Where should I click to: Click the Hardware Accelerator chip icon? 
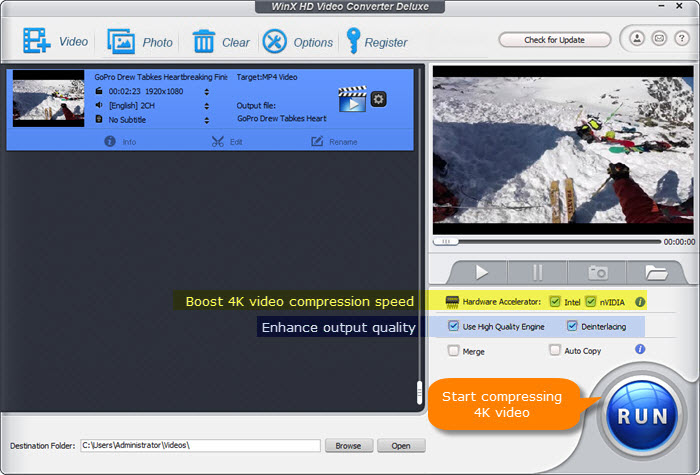tap(452, 302)
